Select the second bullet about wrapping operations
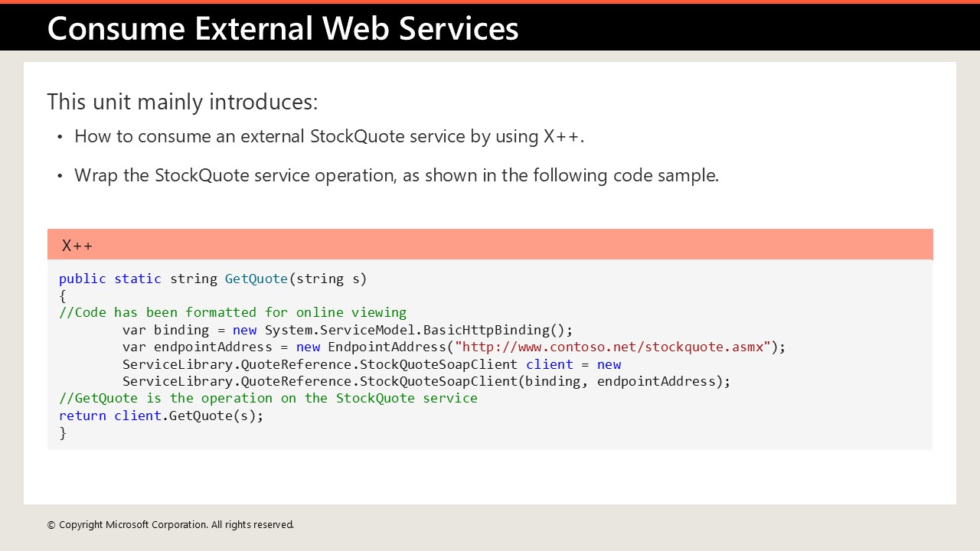 pos(397,175)
